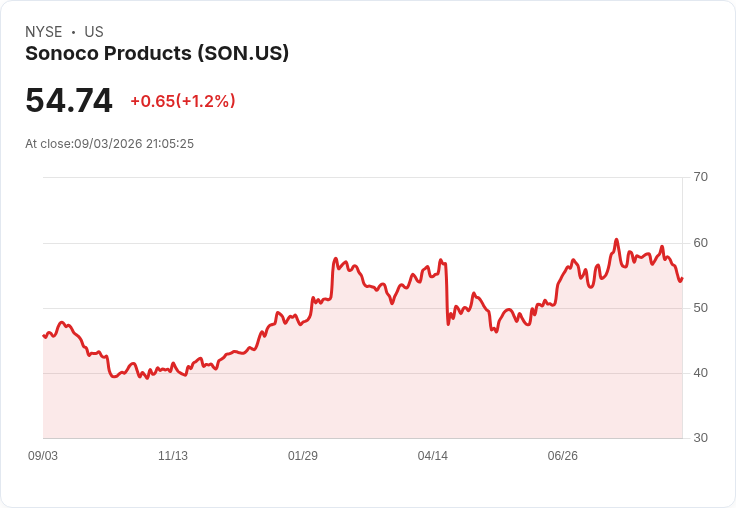Click the 01/29 x-axis date label
736x508 pixels.
pos(303,456)
